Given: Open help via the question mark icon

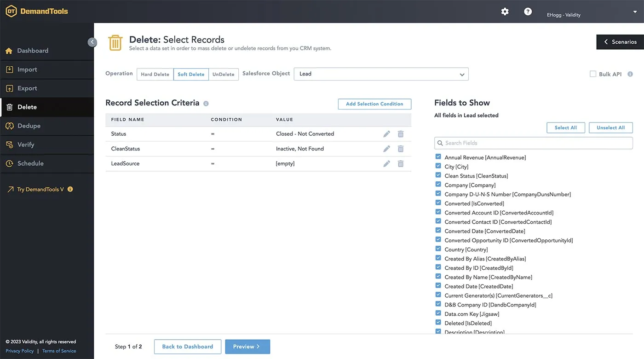Looking at the screenshot, I should coord(528,12).
